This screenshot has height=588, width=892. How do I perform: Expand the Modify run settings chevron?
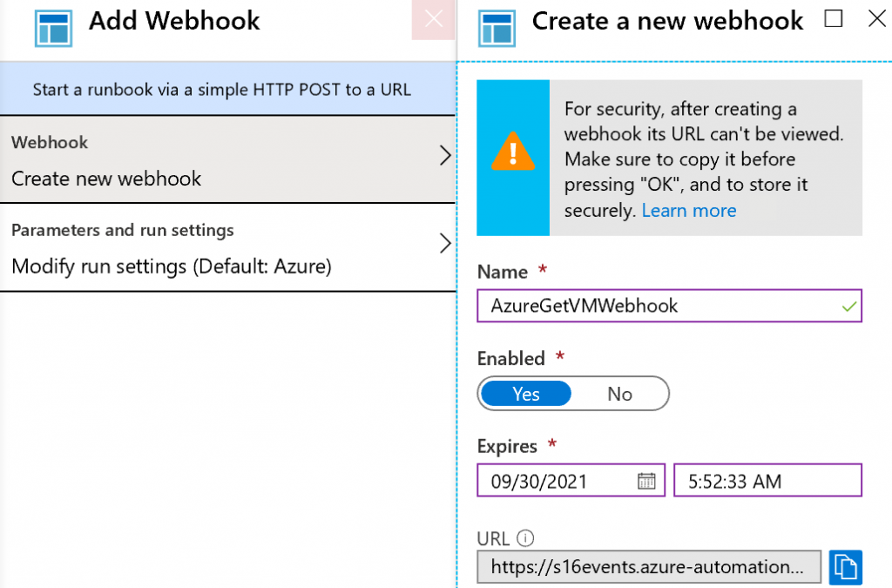pos(444,243)
